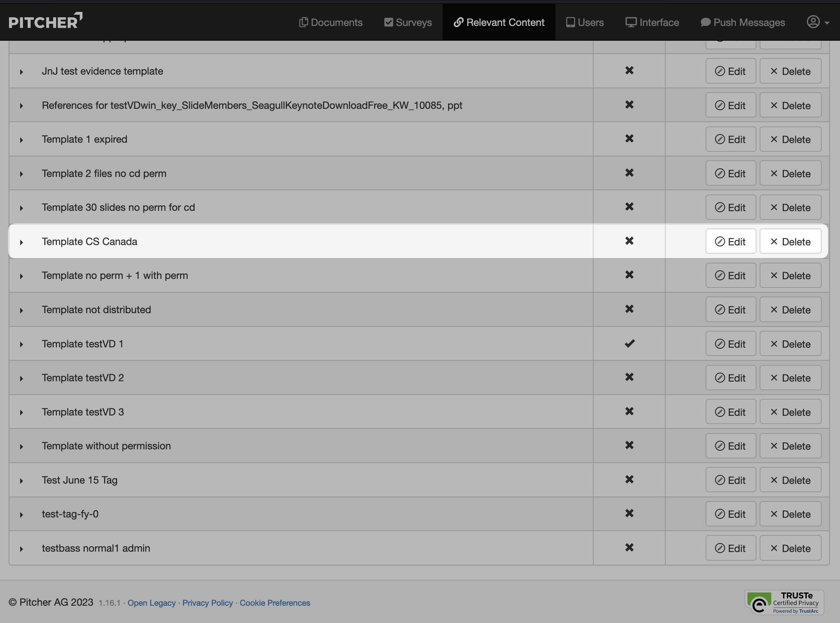Screen dimensions: 840x623
Task: Open the user account menu
Action: (x=817, y=22)
